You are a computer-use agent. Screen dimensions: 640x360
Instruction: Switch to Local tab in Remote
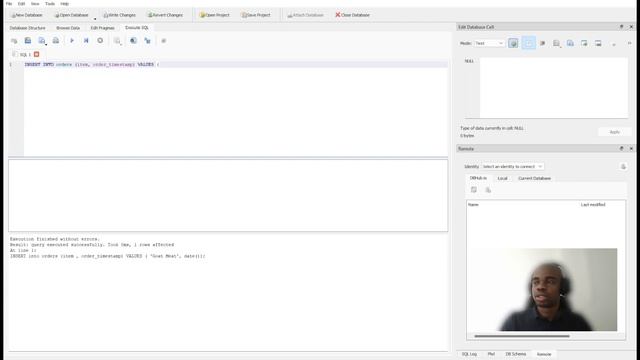click(x=502, y=178)
